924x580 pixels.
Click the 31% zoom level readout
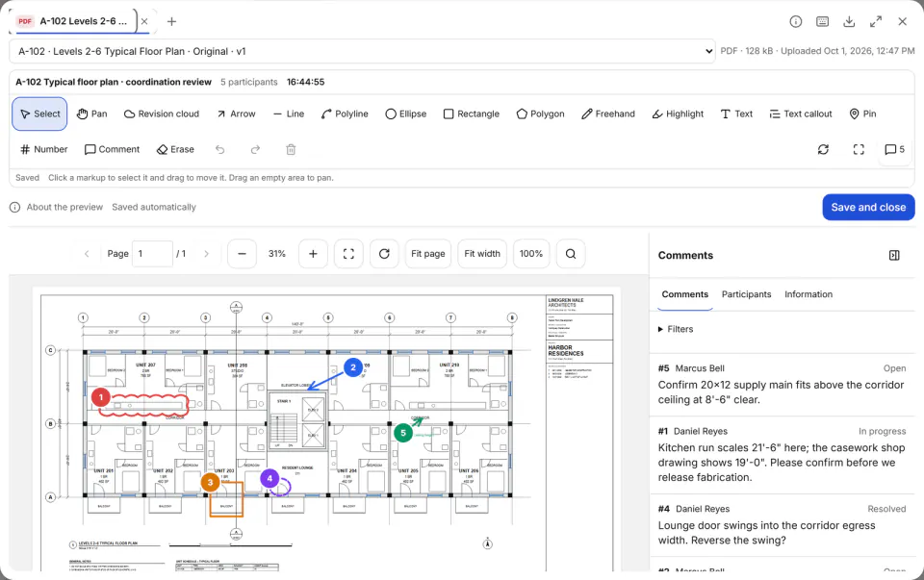click(277, 254)
